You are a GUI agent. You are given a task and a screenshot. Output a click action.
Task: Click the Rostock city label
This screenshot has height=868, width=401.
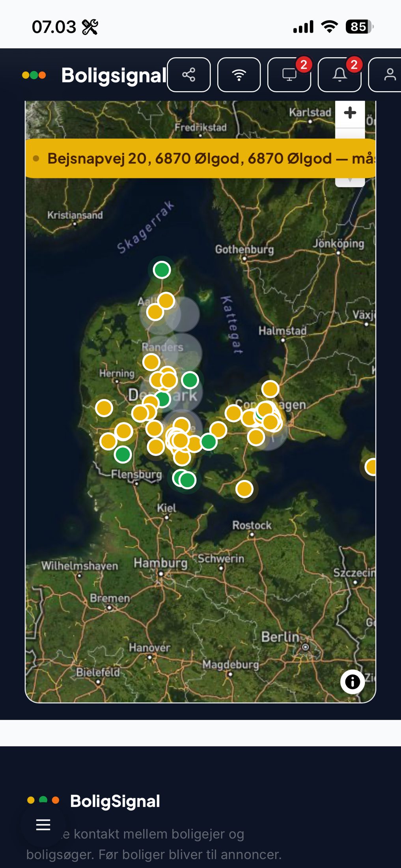point(252,525)
